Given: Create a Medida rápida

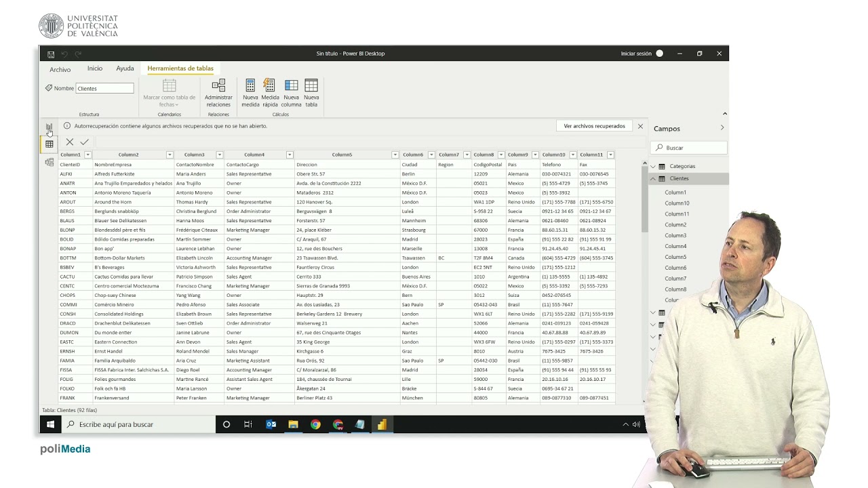Looking at the screenshot, I should pos(270,93).
